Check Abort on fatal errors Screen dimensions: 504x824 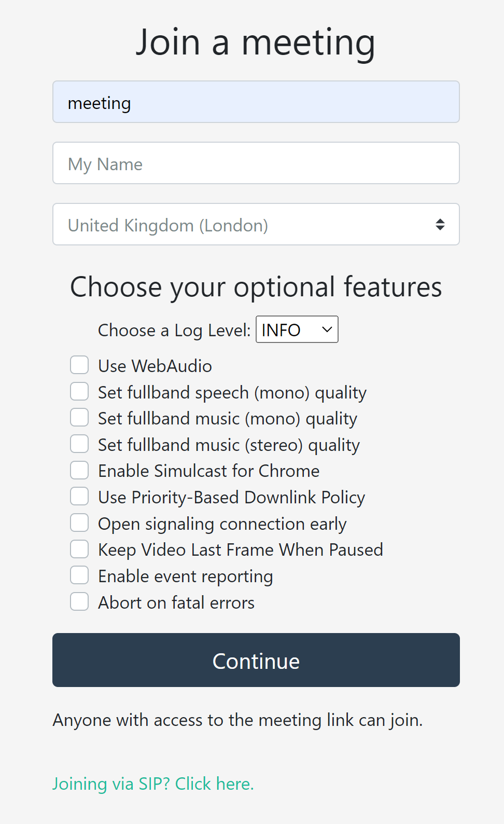(79, 601)
